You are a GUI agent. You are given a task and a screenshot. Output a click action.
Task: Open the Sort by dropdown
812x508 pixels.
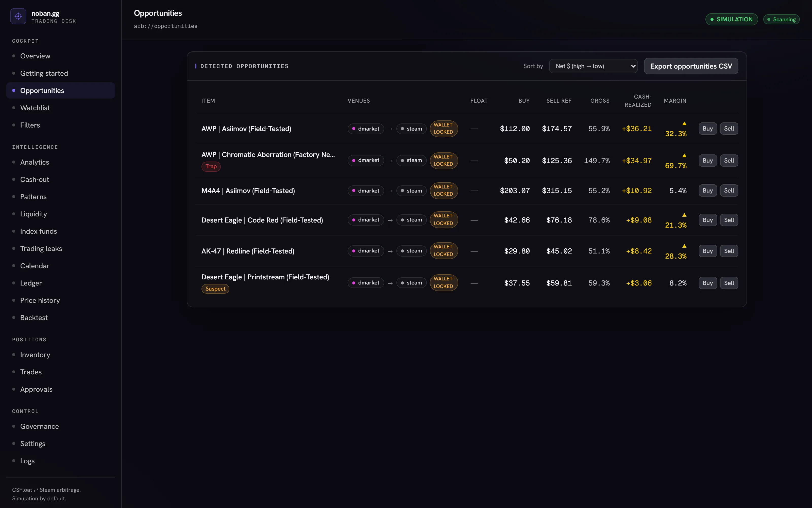click(593, 66)
